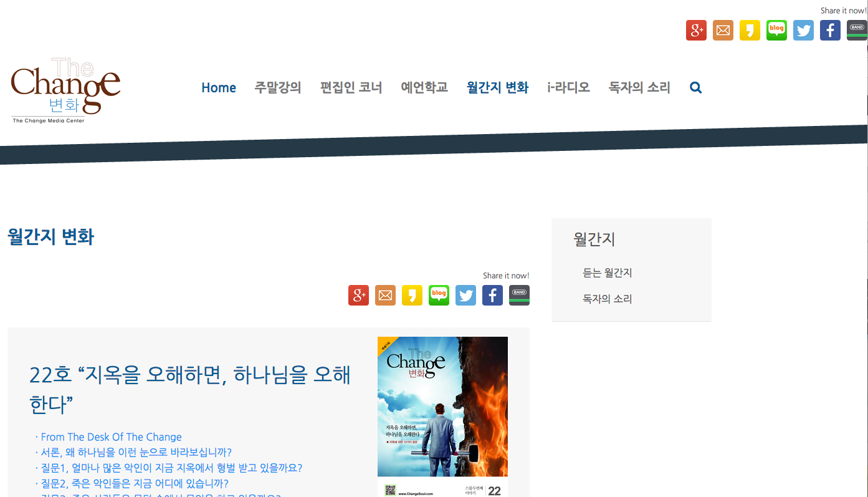868x497 pixels.
Task: Click Google+ share icon below 월간지 변화 heading
Action: pos(358,295)
